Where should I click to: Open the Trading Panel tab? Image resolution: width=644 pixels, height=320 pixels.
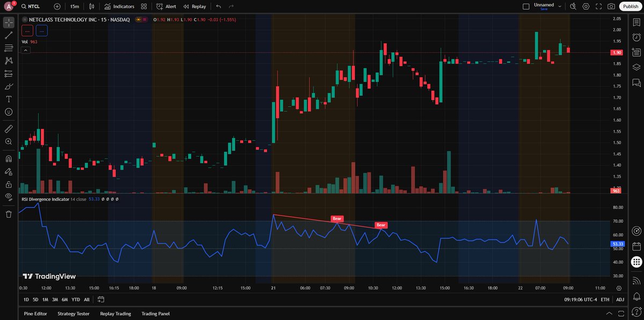pos(155,314)
